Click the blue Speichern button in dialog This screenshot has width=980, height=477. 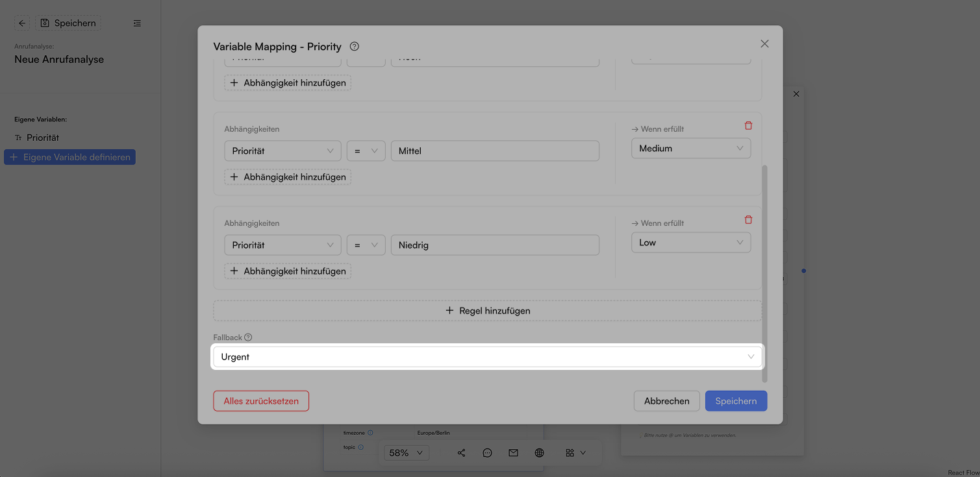pos(736,401)
